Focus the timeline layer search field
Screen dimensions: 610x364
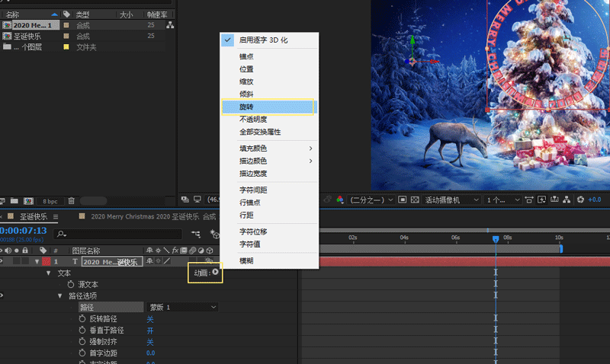pyautogui.click(x=119, y=234)
